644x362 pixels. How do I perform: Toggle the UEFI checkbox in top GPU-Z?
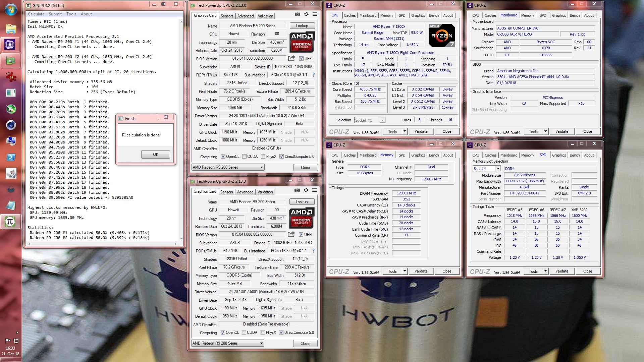301,59
